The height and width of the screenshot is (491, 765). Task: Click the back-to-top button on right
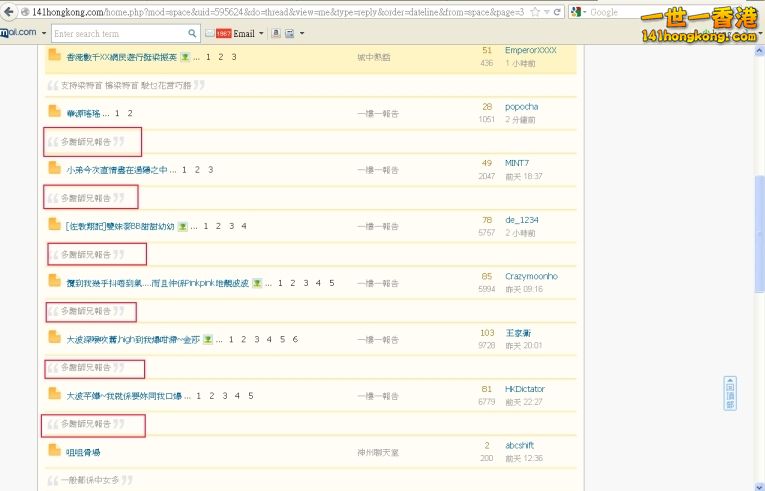[730, 393]
